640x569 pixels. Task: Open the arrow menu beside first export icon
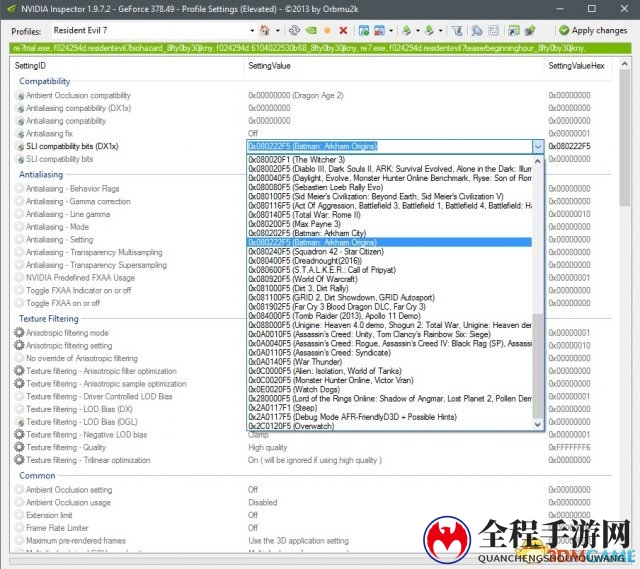(418, 30)
